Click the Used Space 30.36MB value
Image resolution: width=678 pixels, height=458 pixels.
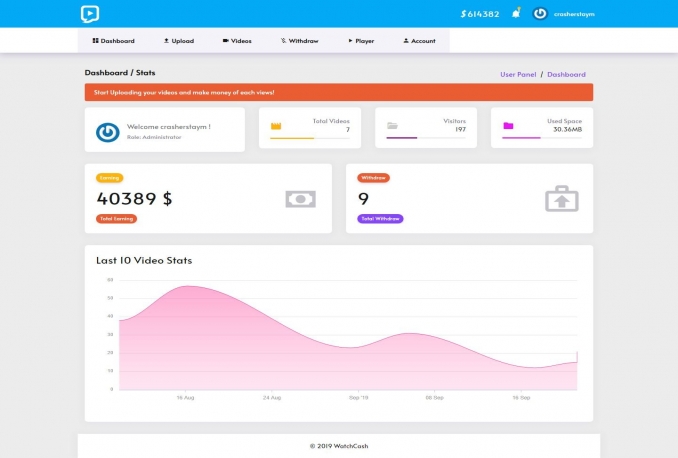coord(567,129)
